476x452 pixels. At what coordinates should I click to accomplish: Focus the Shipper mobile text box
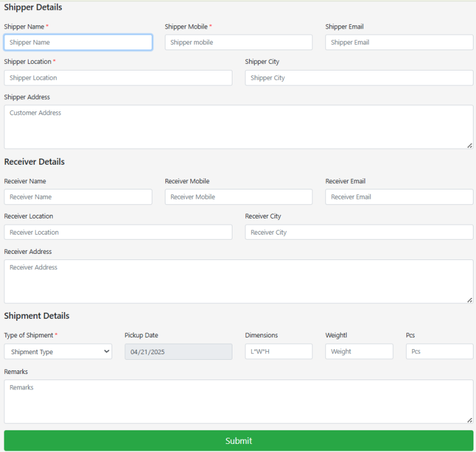[x=239, y=42]
